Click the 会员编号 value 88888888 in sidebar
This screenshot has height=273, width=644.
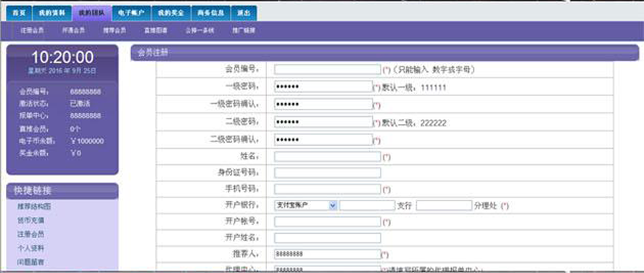86,91
